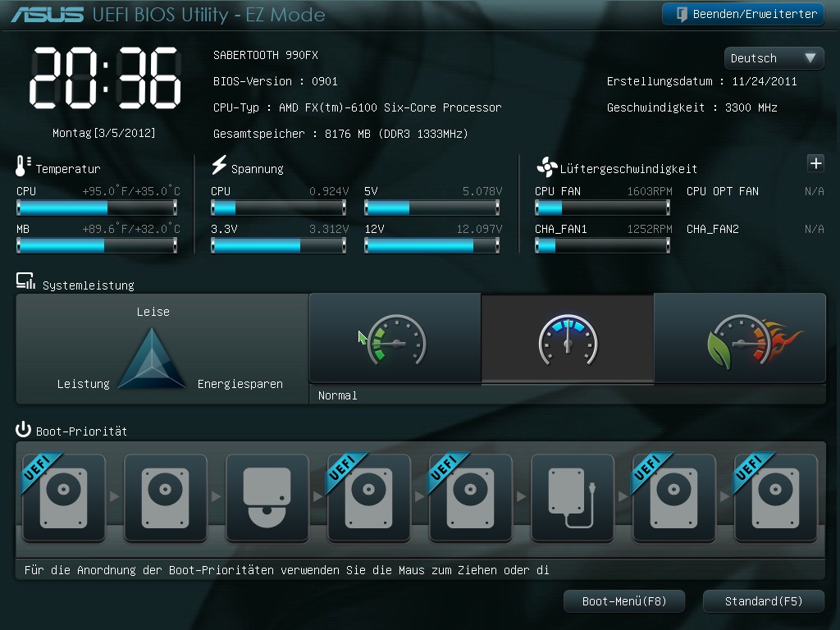Click the Boot-Priorität power icon
Screen dimensions: 840x630
point(23,430)
